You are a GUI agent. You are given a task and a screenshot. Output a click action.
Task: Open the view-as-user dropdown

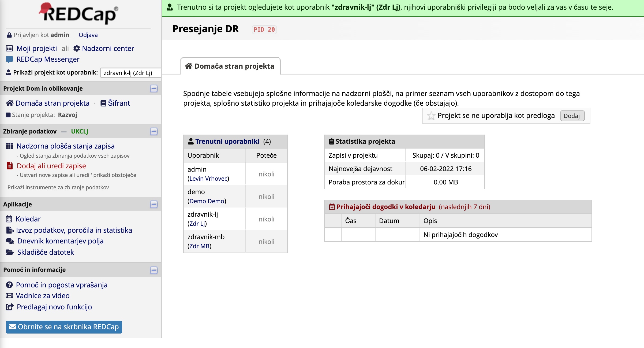click(x=131, y=73)
